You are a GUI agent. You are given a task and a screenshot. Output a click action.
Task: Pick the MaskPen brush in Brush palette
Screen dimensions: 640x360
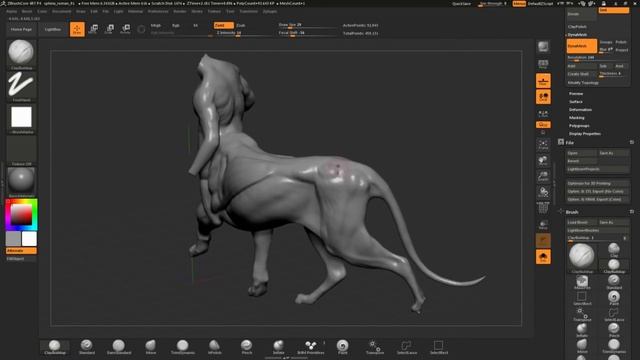tap(582, 282)
